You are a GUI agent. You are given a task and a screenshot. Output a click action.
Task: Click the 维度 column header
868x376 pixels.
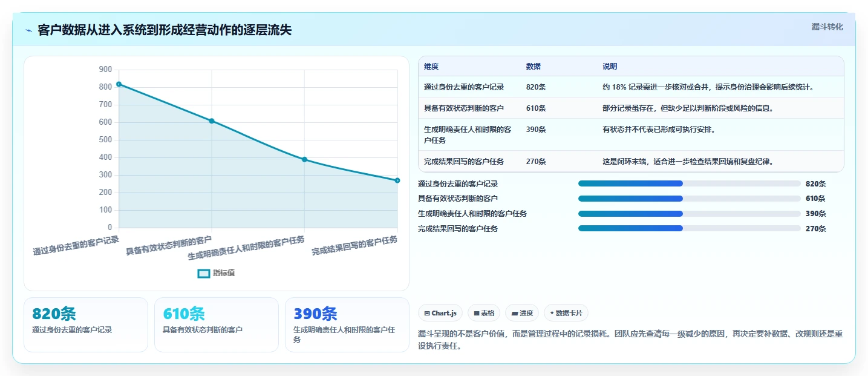(x=431, y=67)
